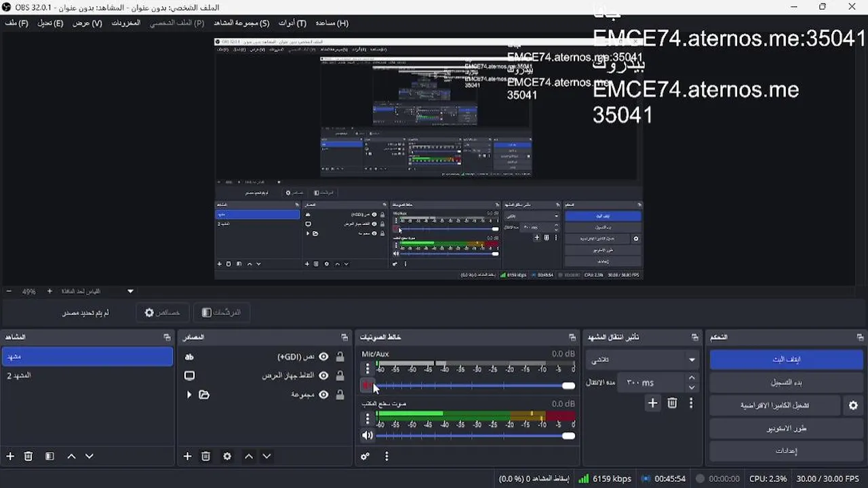This screenshot has width=868, height=488.
Task: Remove the selected scene with trash icon
Action: (x=28, y=457)
